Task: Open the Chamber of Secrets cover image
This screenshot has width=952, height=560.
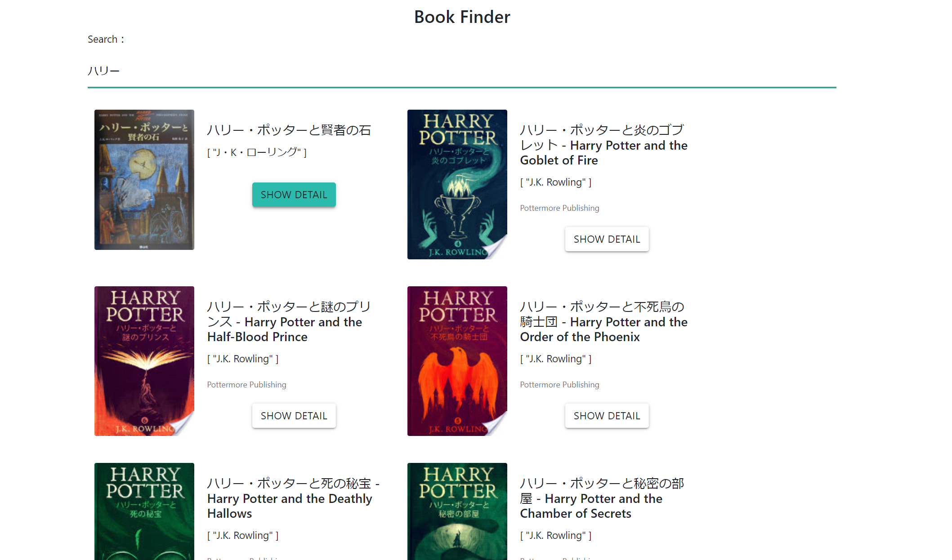Action: pos(457,511)
